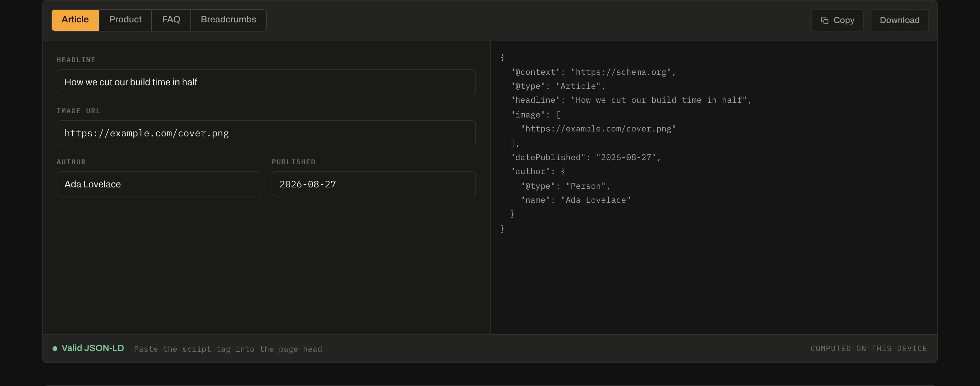Click "Paste the script tag into the page head"

(228, 349)
